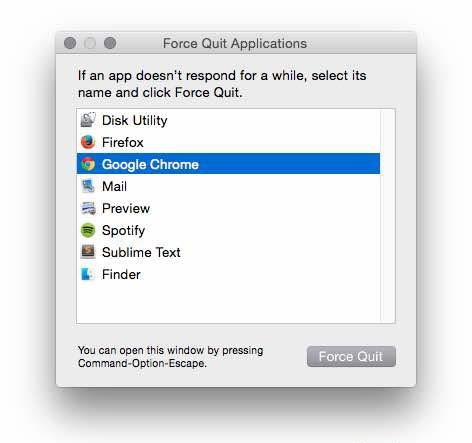This screenshot has width=472, height=443.
Task: Select Disk Utility in the app list
Action: pos(228,120)
